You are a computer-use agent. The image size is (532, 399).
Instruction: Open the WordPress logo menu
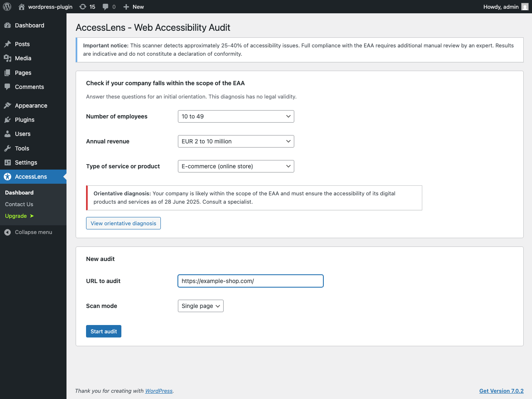click(x=7, y=7)
